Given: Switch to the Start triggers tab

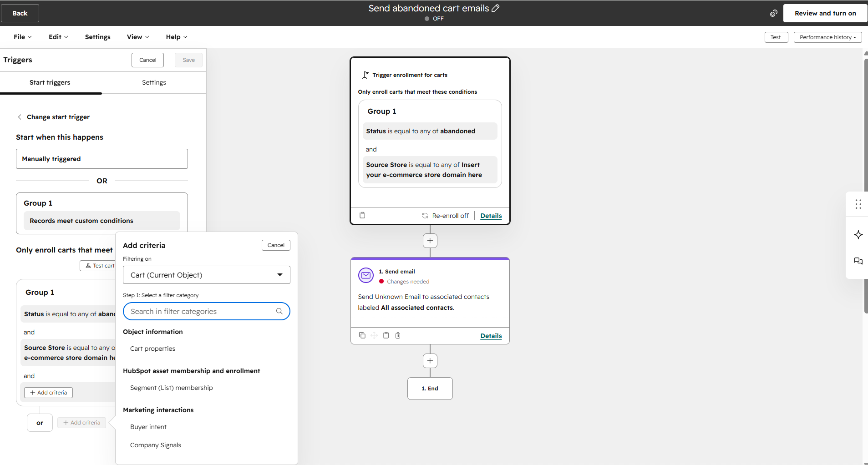Looking at the screenshot, I should point(50,82).
